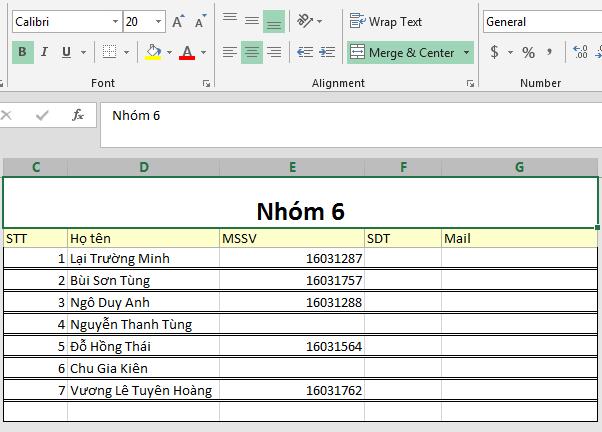This screenshot has width=602, height=432.
Task: Apply Accounting Number Format dollar icon
Action: point(494,52)
